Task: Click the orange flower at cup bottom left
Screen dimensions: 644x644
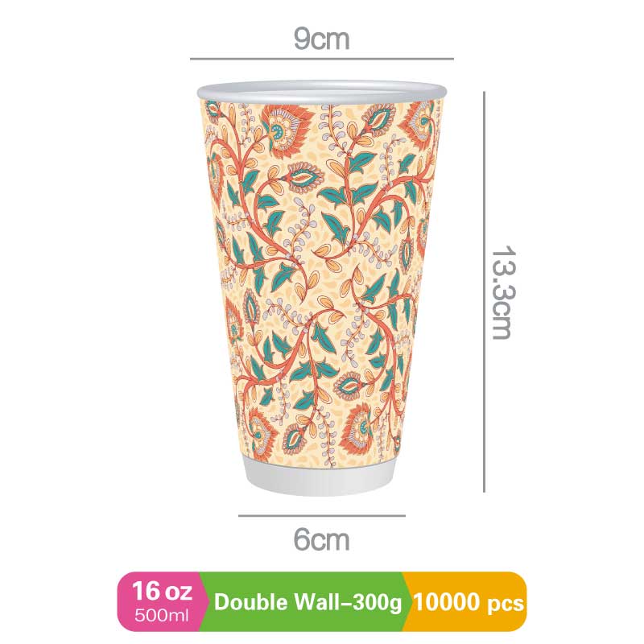Action: pyautogui.click(x=262, y=430)
